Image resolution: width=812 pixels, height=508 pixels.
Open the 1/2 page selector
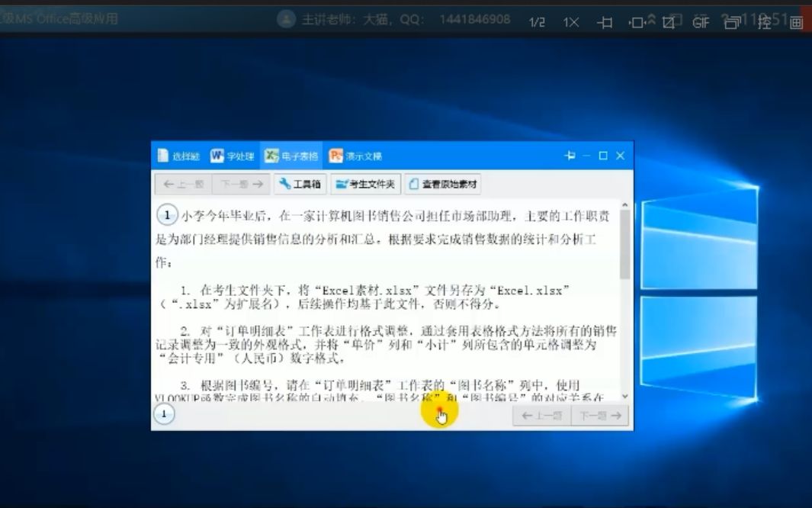536,21
